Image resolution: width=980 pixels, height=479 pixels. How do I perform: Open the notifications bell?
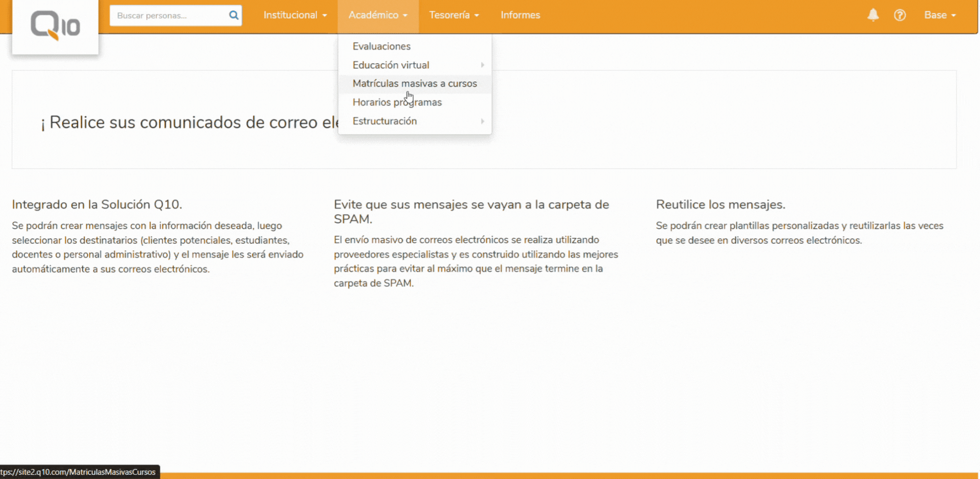873,15
